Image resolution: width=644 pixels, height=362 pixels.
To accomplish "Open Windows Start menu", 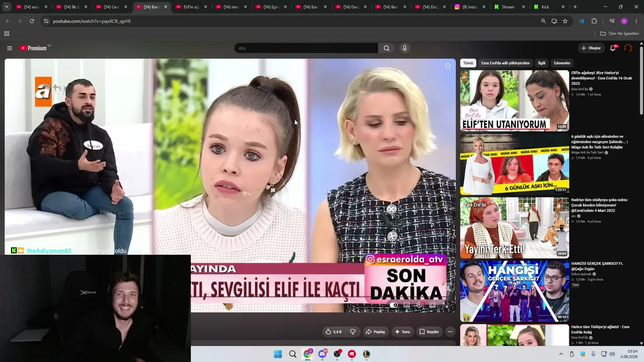I will click(x=278, y=354).
